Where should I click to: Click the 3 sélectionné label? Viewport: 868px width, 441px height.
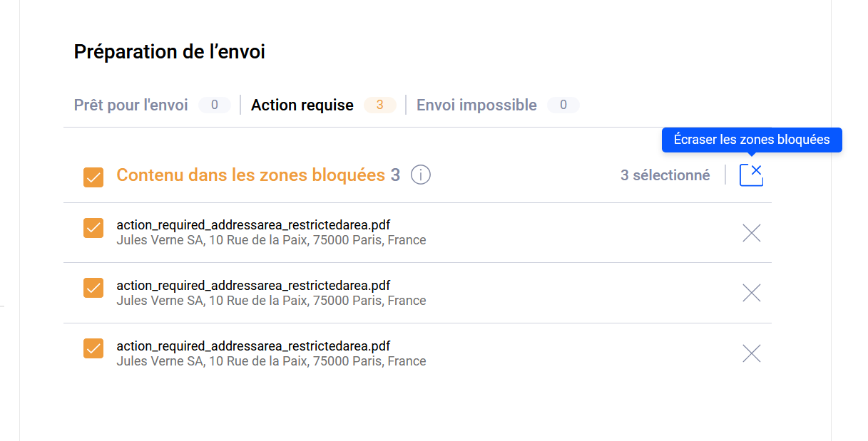click(x=665, y=175)
